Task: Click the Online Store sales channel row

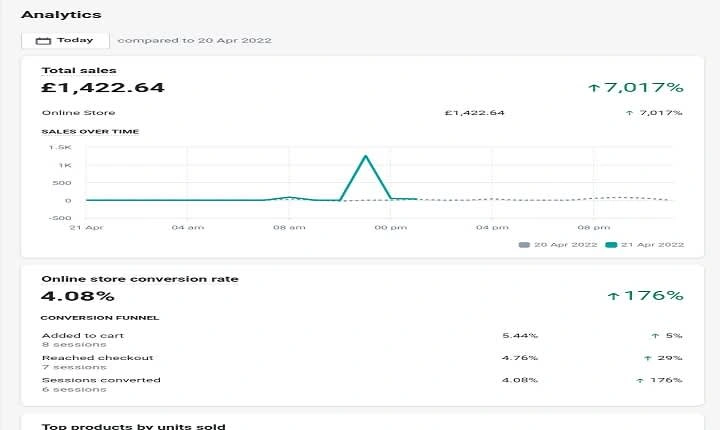Action: pos(362,113)
